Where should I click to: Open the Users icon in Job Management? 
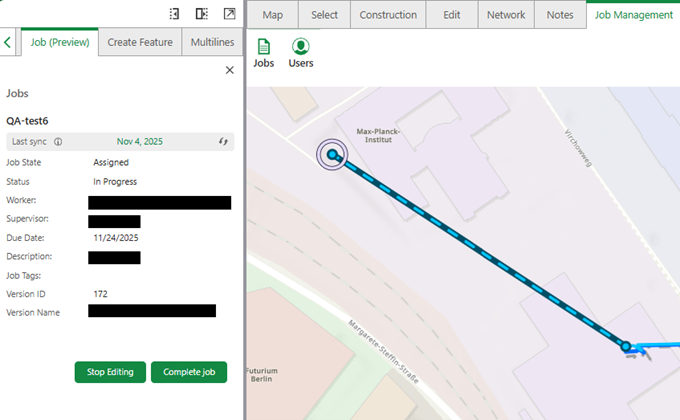click(x=301, y=53)
